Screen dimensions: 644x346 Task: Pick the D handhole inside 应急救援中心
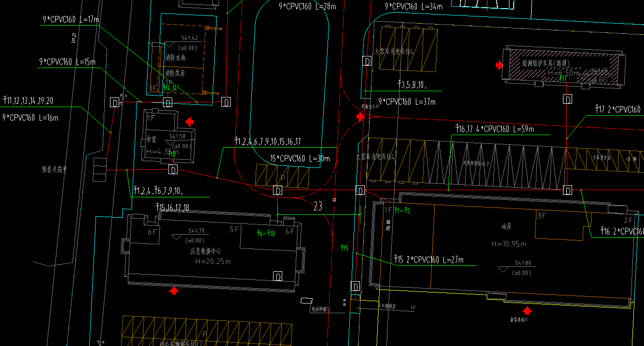point(278,277)
